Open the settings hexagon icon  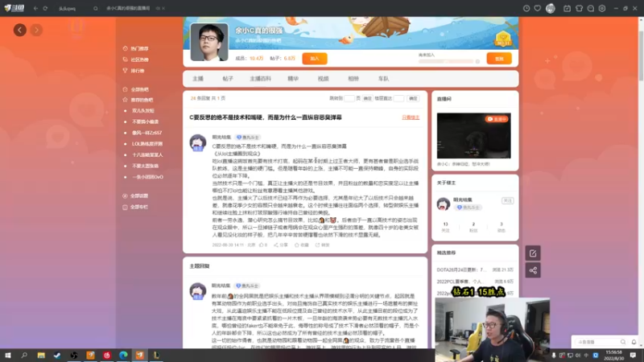[602, 8]
